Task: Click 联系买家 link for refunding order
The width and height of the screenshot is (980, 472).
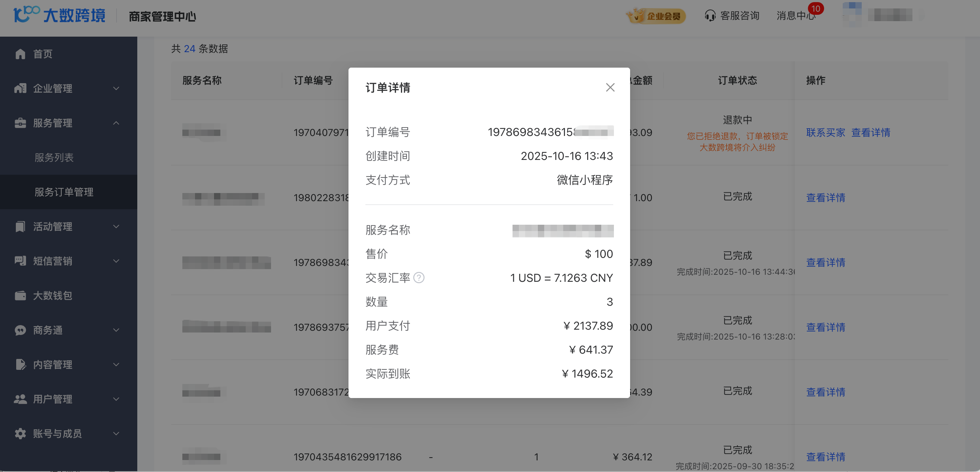Action: pos(825,132)
